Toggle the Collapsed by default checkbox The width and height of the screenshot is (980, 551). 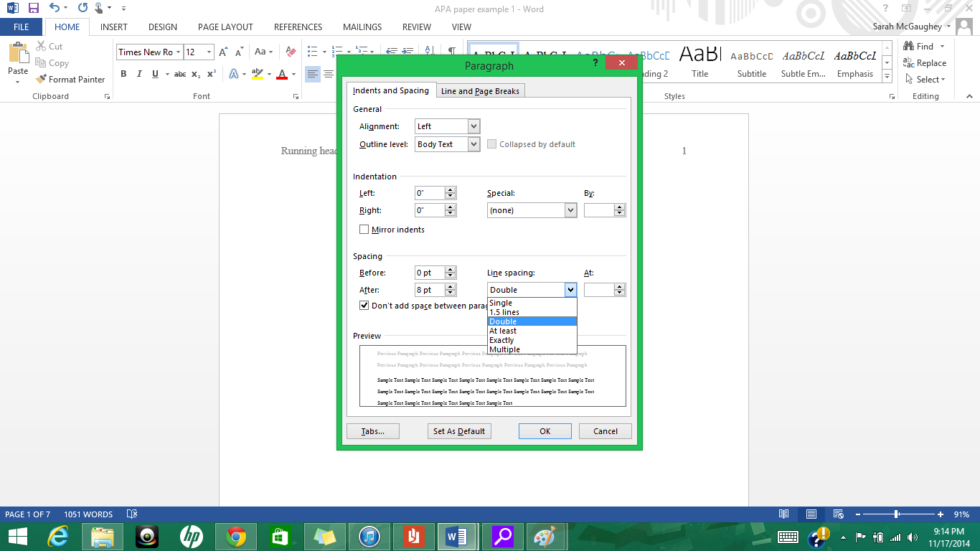(x=492, y=143)
